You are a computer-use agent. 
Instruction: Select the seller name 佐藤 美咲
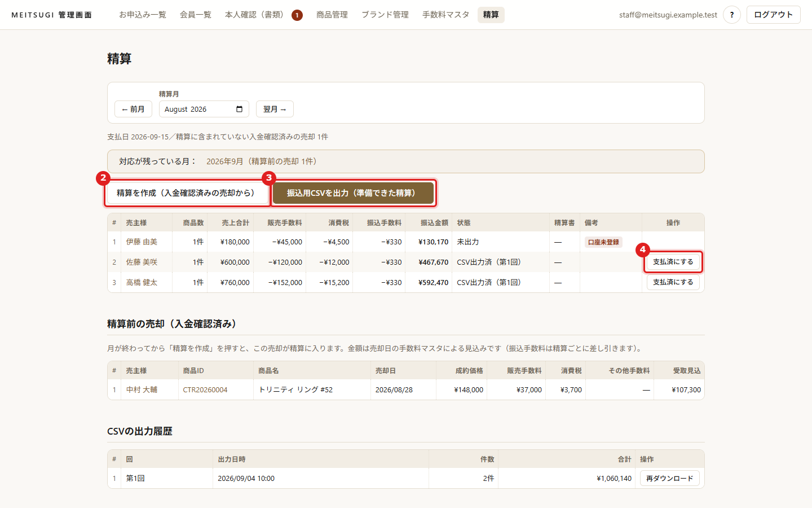(x=142, y=262)
